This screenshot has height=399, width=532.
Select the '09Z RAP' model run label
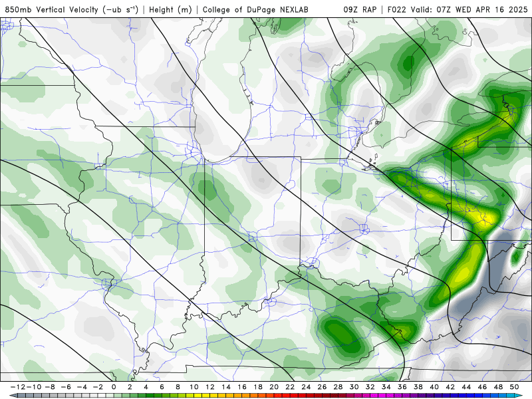pos(360,9)
